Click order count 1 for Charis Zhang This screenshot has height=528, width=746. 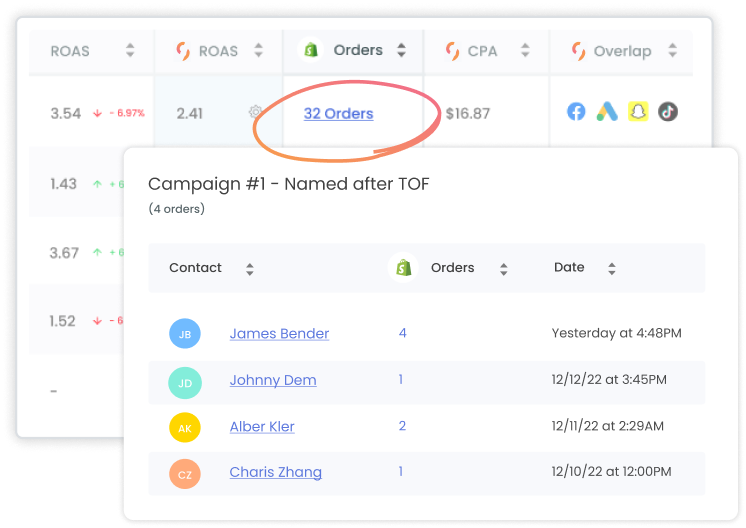[401, 471]
